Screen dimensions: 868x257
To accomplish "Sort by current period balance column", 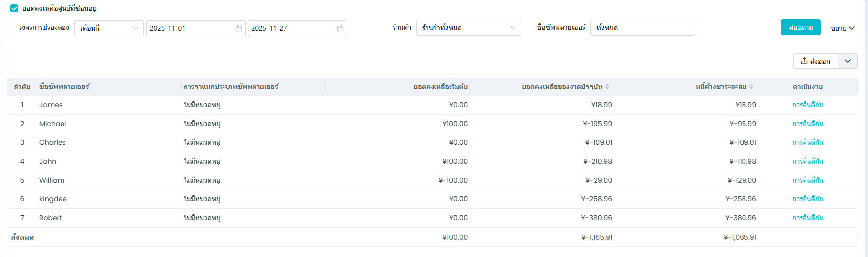I will 607,87.
